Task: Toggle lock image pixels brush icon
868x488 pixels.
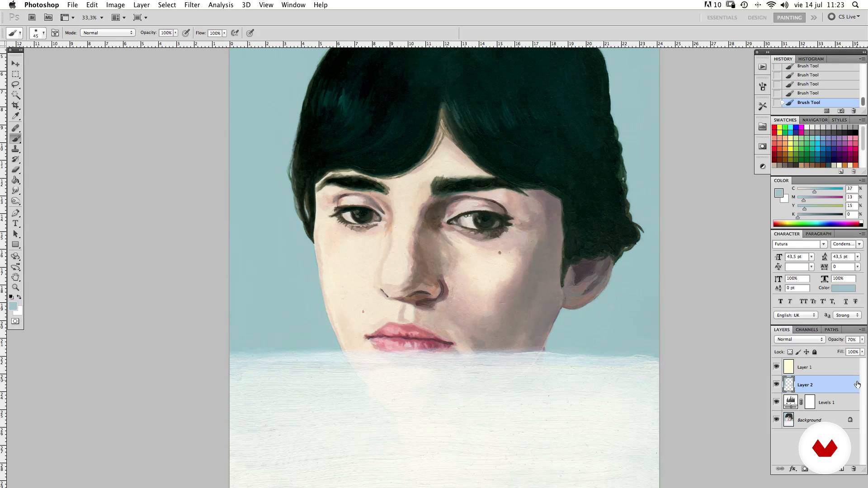Action: (x=798, y=352)
